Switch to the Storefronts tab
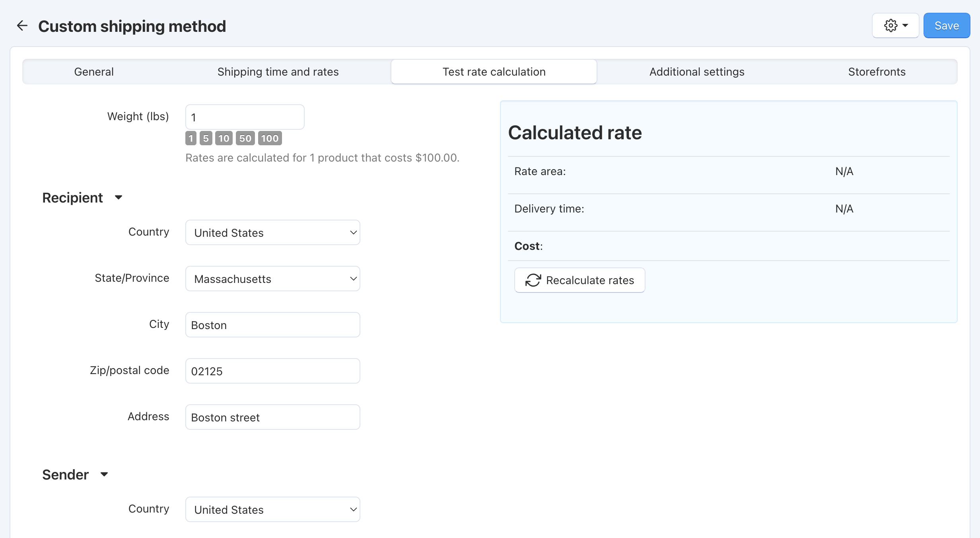The image size is (980, 538). click(x=877, y=72)
